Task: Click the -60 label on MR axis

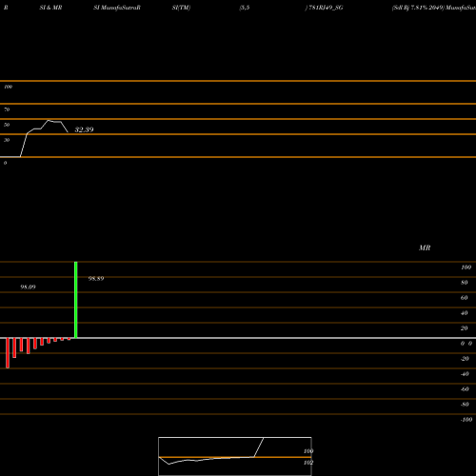Action: point(465,389)
